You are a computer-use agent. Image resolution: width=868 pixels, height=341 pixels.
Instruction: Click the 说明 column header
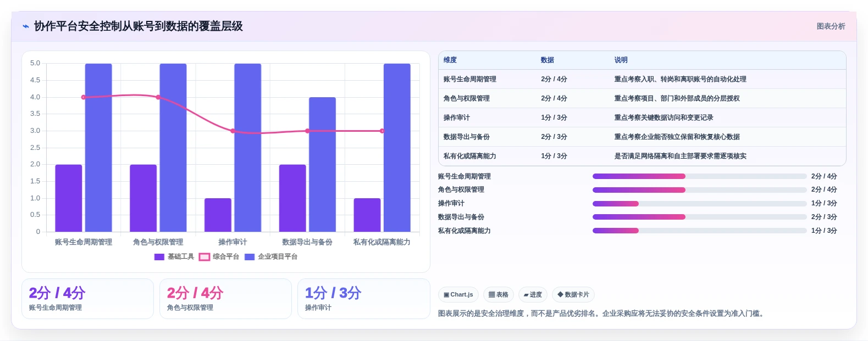(621, 60)
